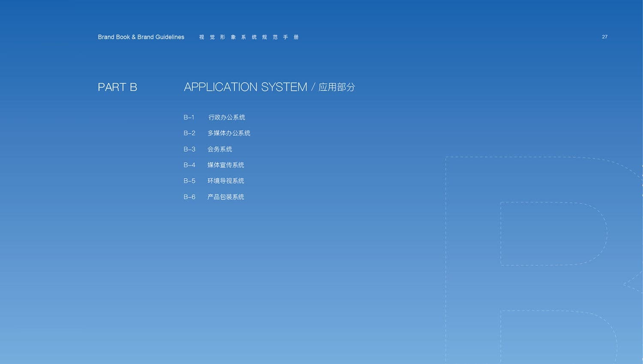This screenshot has width=643, height=364.
Task: Open the 会务系统 entry
Action: pos(219,149)
